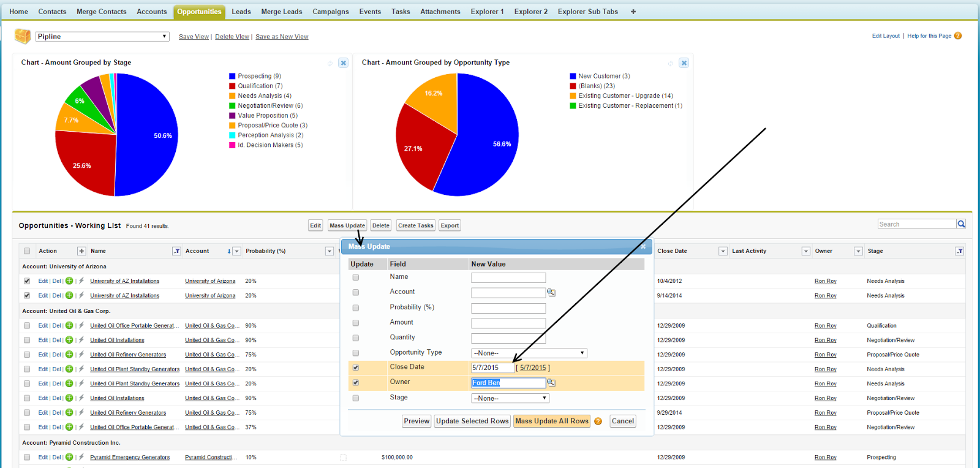Click the Search input field
This screenshot has width=980, height=468.
(x=917, y=224)
